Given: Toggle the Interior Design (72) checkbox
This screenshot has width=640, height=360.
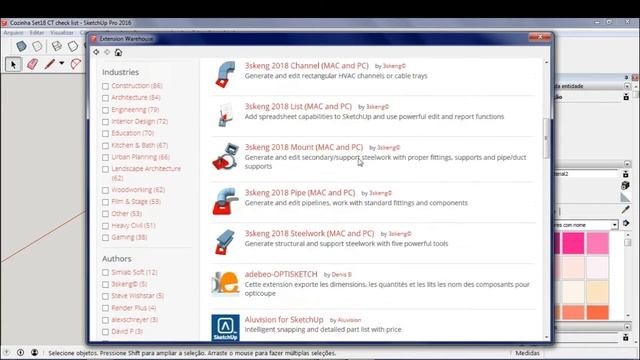Looking at the screenshot, I should click(x=106, y=122).
